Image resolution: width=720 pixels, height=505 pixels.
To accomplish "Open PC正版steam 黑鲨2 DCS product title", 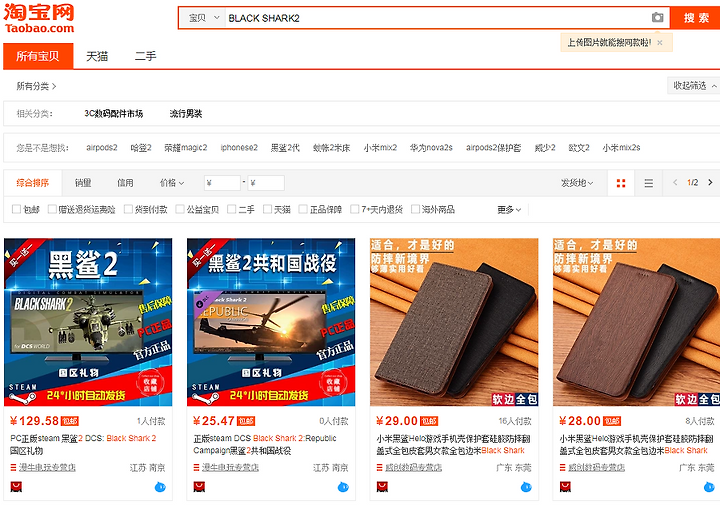I will point(84,444).
